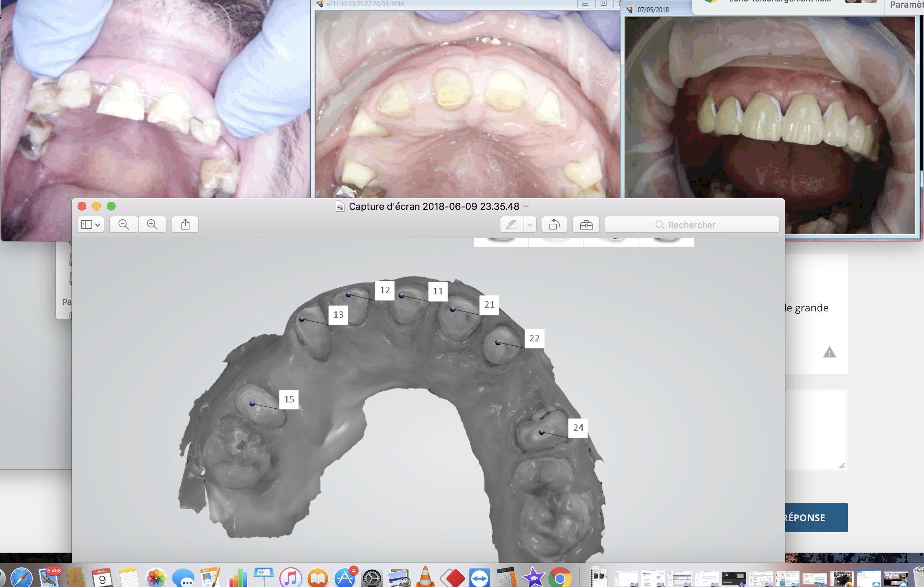
Task: Open the document title dropdown chevron
Action: (x=526, y=206)
